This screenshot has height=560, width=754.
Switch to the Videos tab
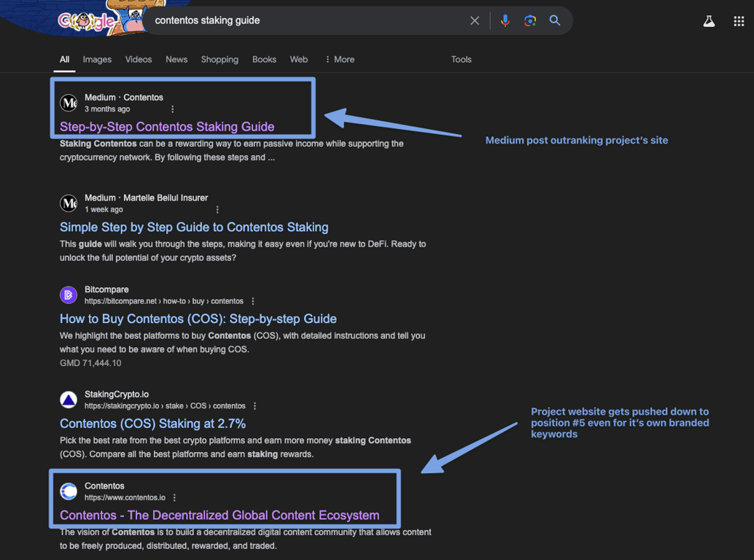click(x=139, y=60)
